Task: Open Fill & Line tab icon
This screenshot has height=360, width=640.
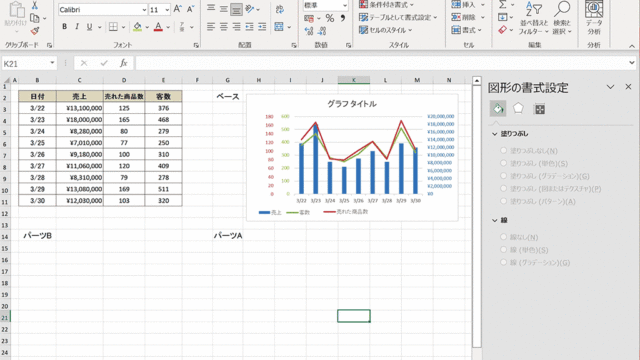Action: pyautogui.click(x=498, y=109)
